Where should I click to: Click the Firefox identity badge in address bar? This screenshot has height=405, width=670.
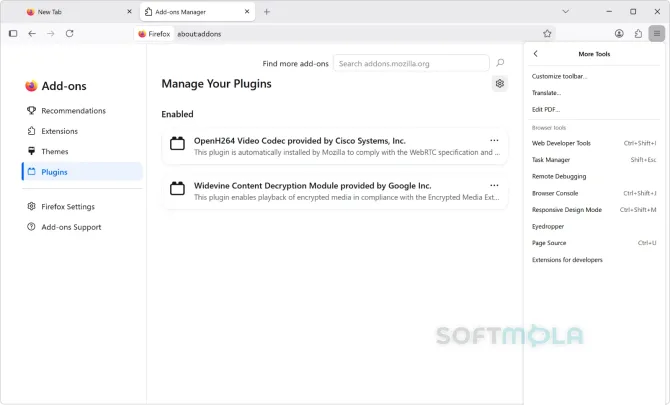154,34
